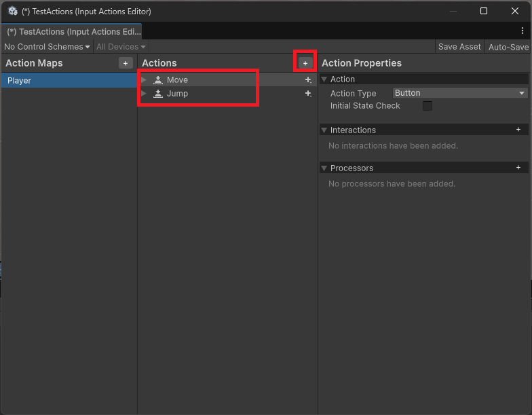Open the Action Type dropdown
The width and height of the screenshot is (532, 415).
pos(459,93)
